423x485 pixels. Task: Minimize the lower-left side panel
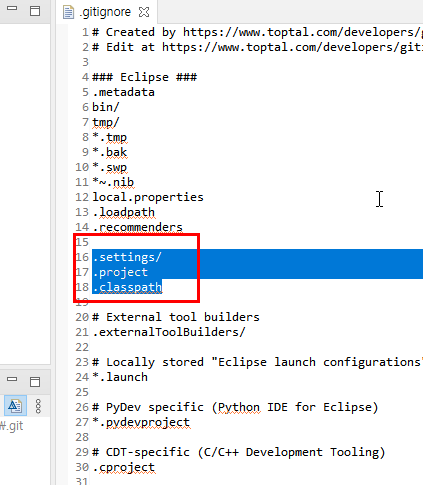coord(12,379)
